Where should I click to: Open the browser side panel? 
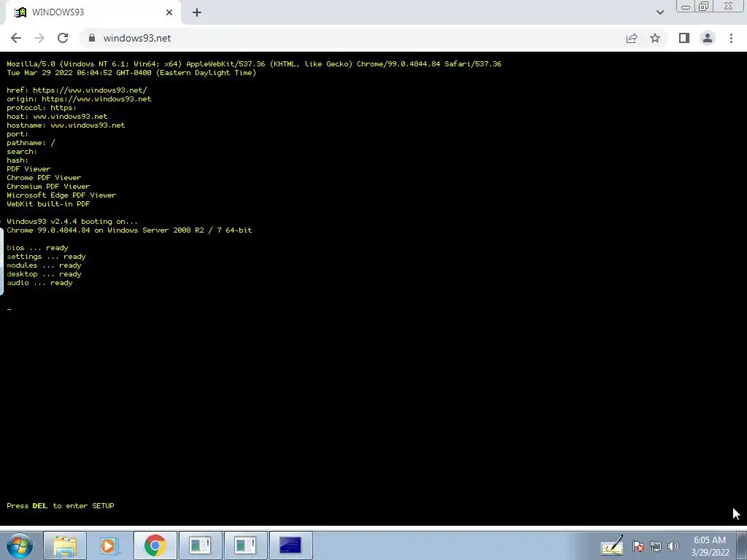click(684, 38)
